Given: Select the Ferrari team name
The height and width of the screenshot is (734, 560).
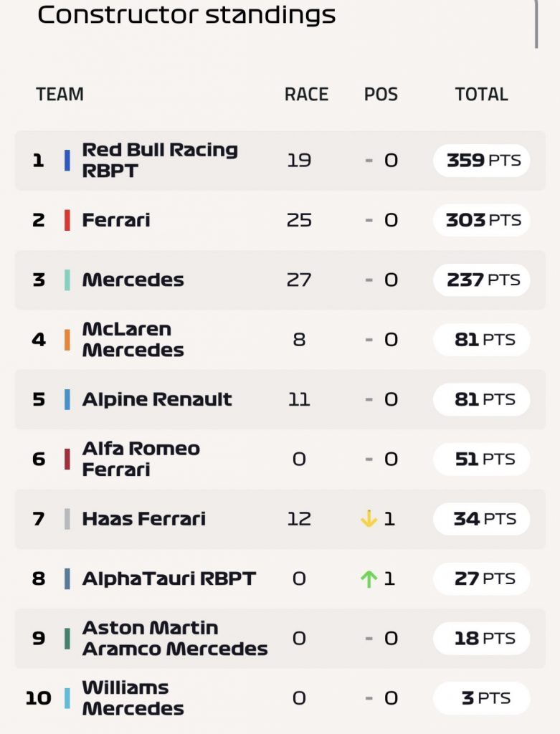Looking at the screenshot, I should [x=116, y=220].
